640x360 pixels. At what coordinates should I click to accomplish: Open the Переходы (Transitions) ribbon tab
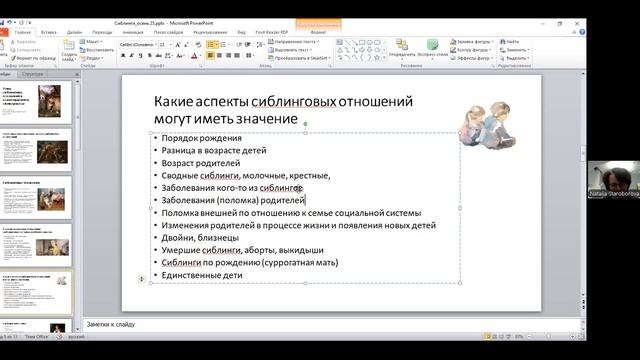click(x=102, y=32)
